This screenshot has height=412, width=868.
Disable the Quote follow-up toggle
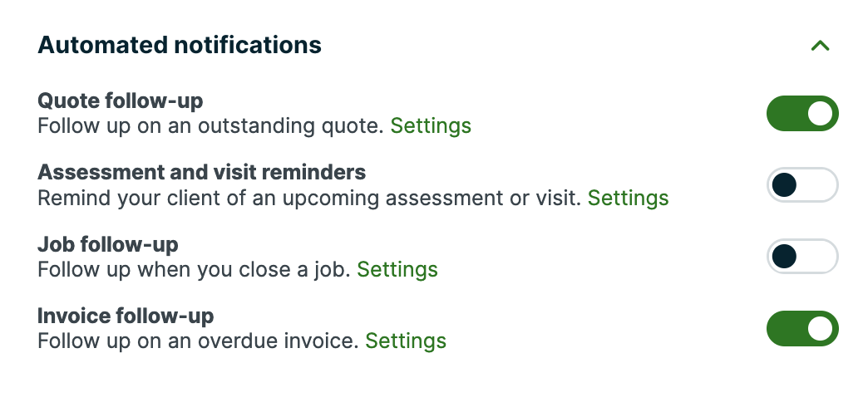coord(801,114)
